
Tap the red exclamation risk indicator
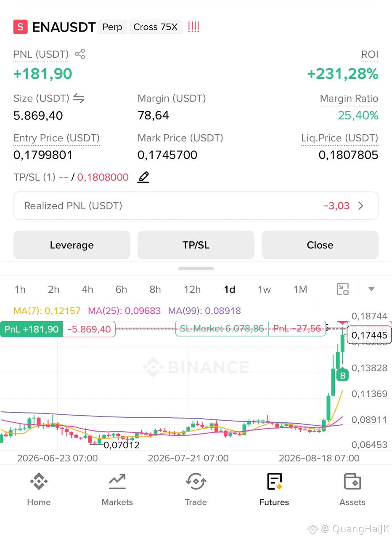pyautogui.click(x=193, y=27)
